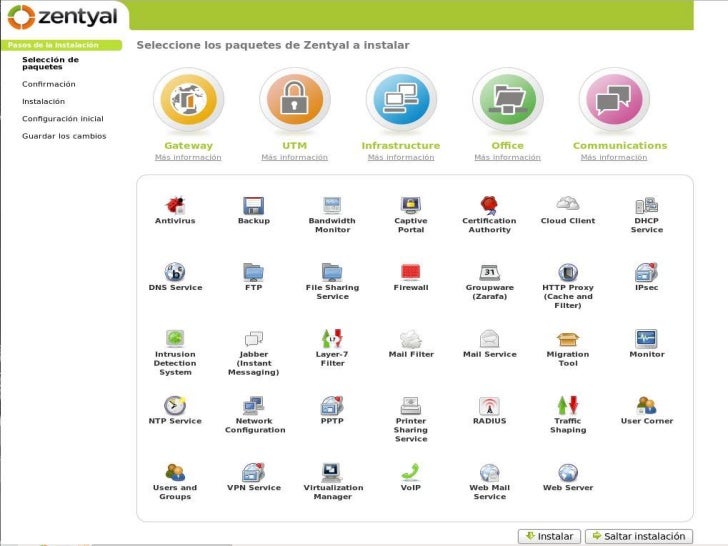Viewport: 728px width, 546px height.
Task: Go to the Selección de paquetes step
Action: point(50,63)
